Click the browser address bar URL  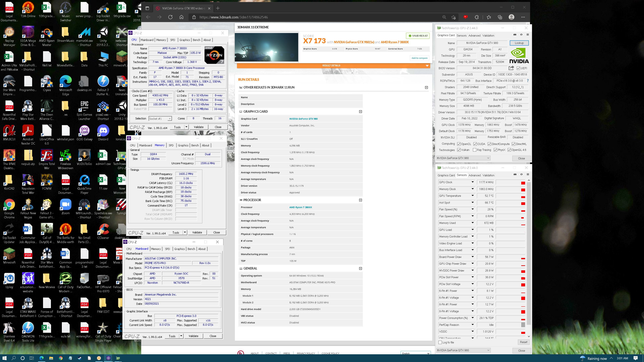pos(233,17)
